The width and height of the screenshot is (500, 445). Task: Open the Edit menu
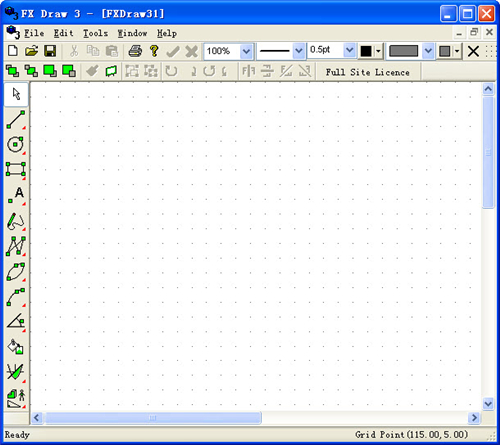63,33
